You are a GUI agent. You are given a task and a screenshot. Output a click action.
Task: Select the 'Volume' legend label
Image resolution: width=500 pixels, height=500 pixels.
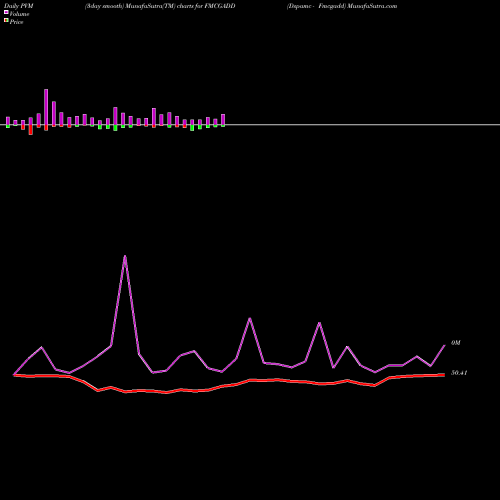(x=19, y=14)
